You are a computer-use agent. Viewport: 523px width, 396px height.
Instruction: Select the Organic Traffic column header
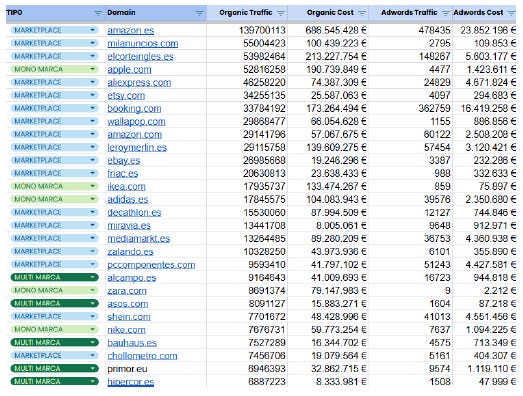pyautogui.click(x=247, y=13)
